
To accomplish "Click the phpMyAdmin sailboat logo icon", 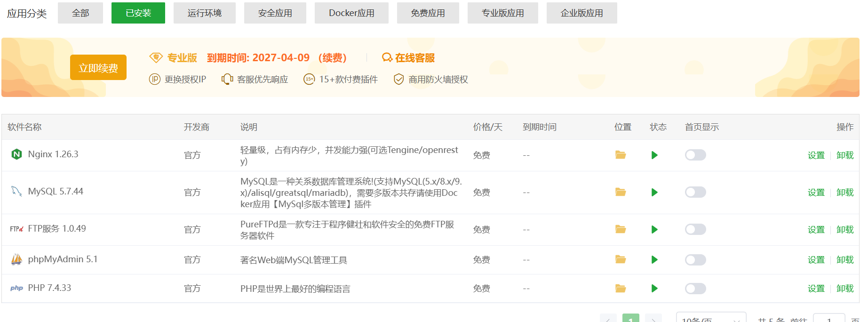I will (x=16, y=259).
